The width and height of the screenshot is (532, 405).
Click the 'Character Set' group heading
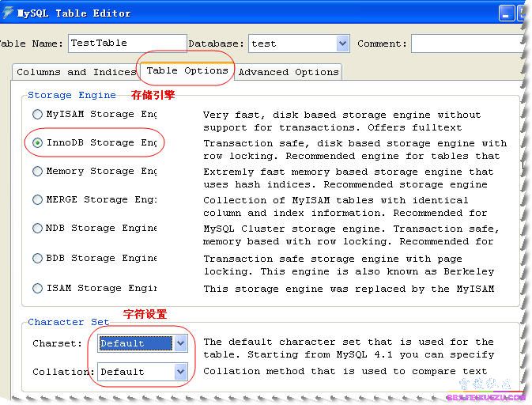69,322
